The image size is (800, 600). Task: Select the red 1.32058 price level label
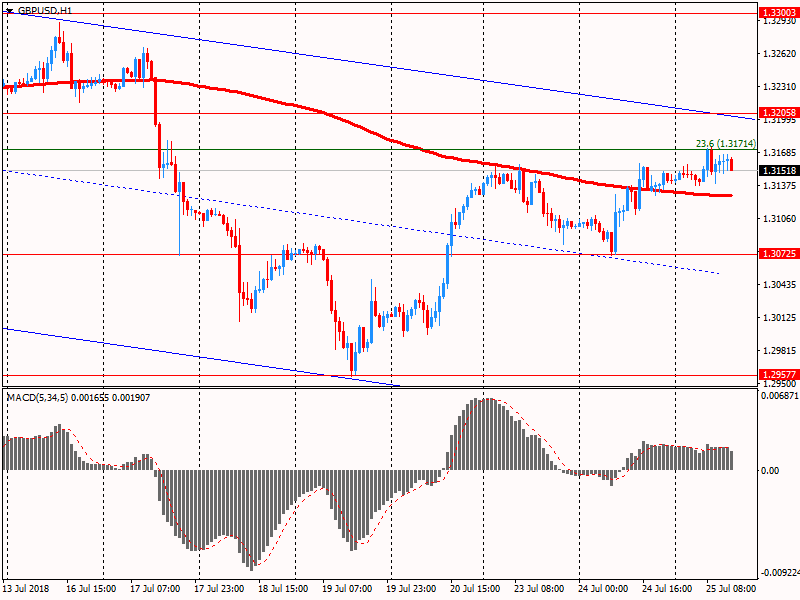click(x=779, y=113)
